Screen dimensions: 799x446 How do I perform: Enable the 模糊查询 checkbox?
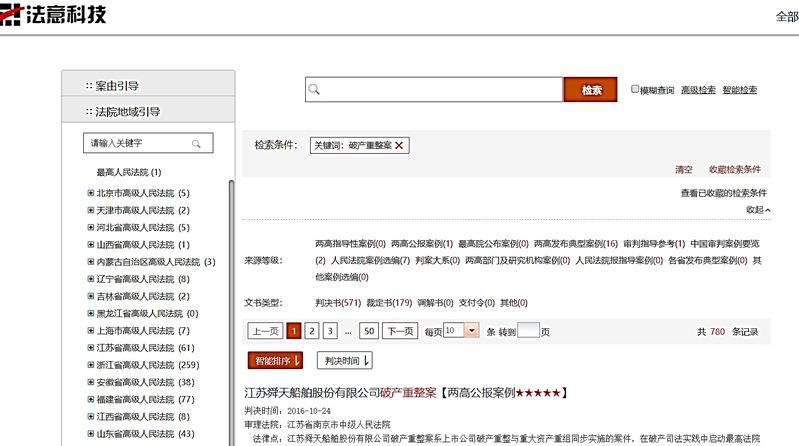[635, 90]
